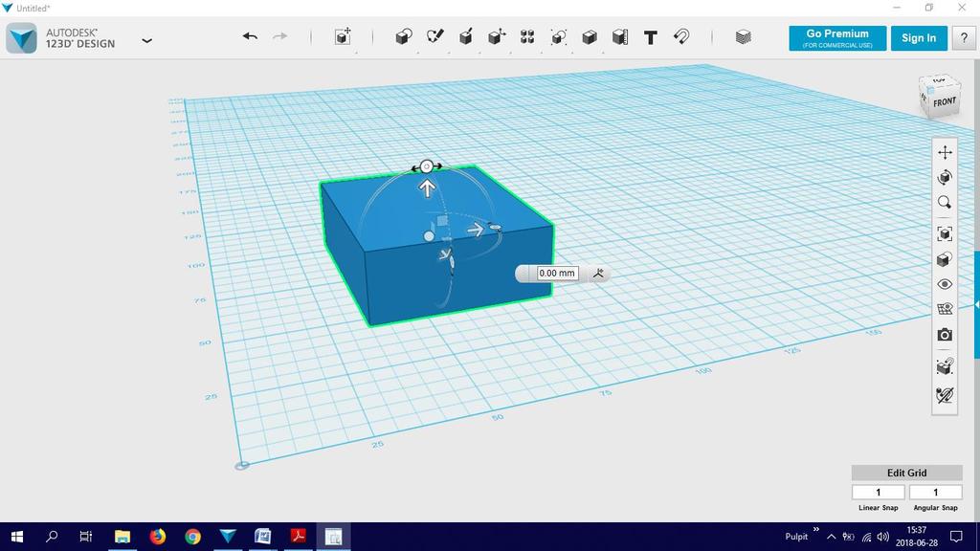Screen dimensions: 980x551
Task: Switch perspective or orthographic view cube icon
Action: (945, 259)
